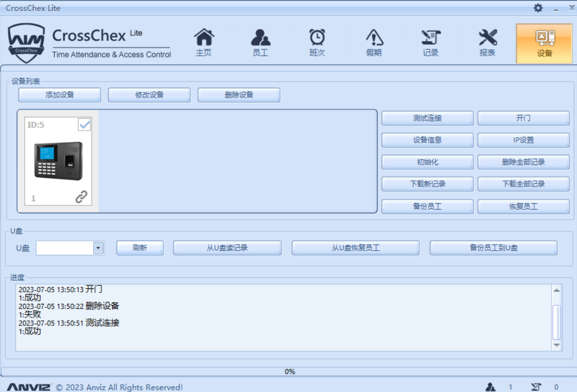Open the 主页 home section
Viewport: 577px width, 392px height.
click(204, 43)
